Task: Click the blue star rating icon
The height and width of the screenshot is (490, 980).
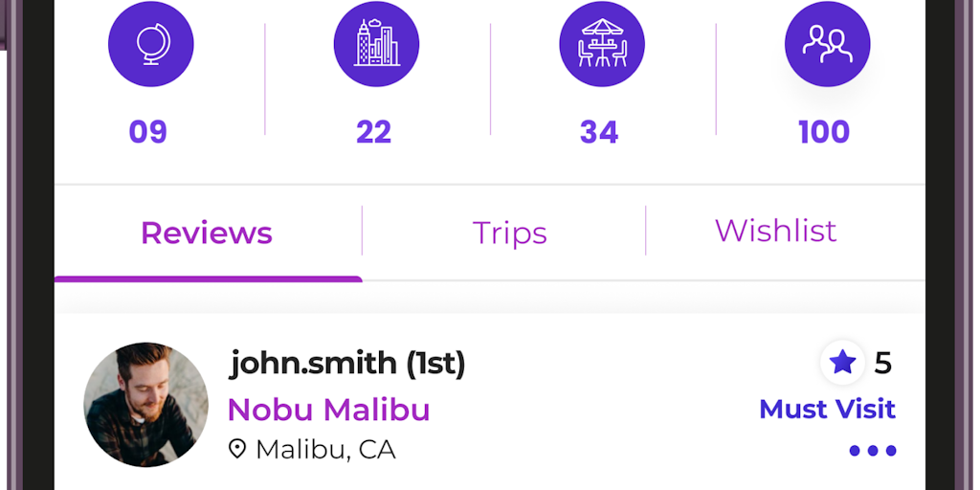Action: 842,362
